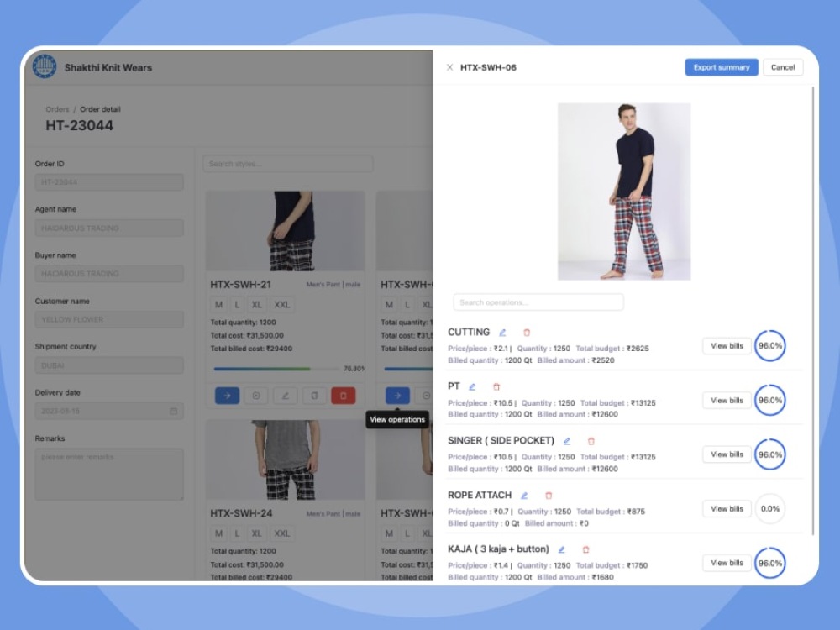The height and width of the screenshot is (630, 840).
Task: Click the KAJA 96.0% progress circle
Action: [x=769, y=563]
